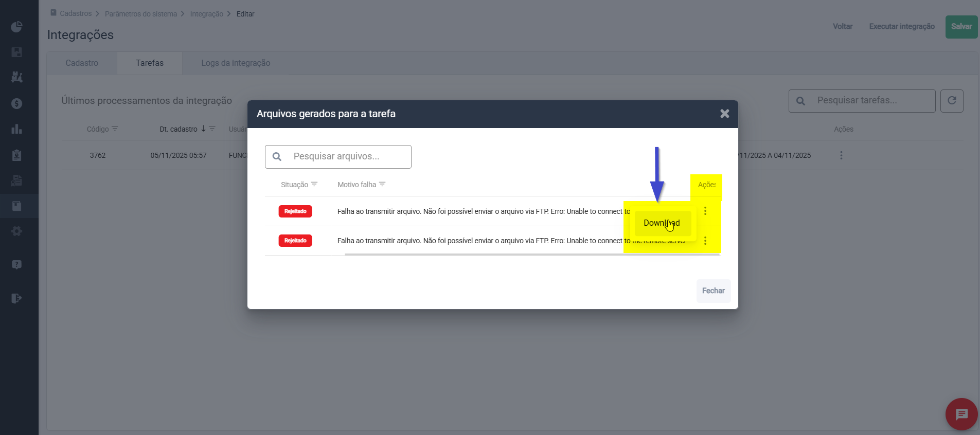Open the gear settings sidebar icon

[x=16, y=231]
